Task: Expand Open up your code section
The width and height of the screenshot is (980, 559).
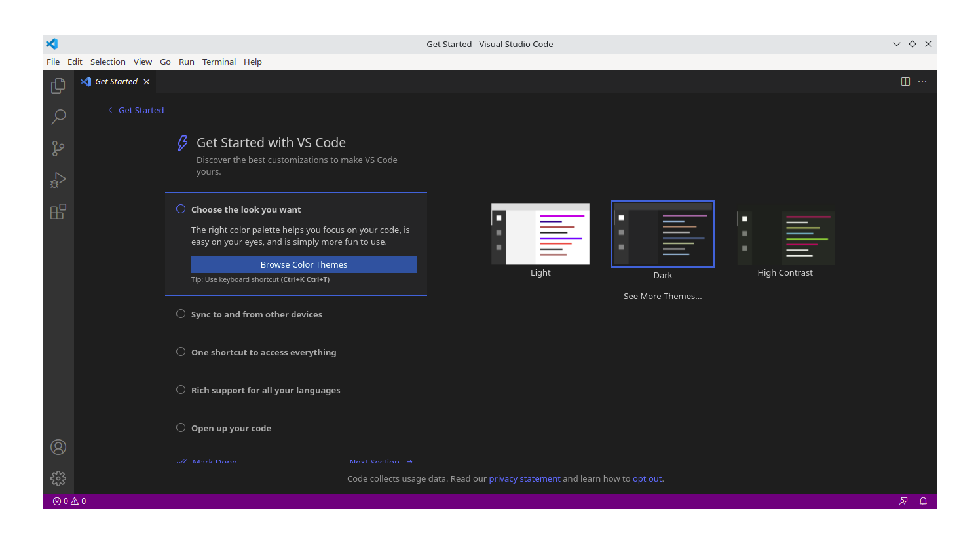Action: [x=231, y=429]
